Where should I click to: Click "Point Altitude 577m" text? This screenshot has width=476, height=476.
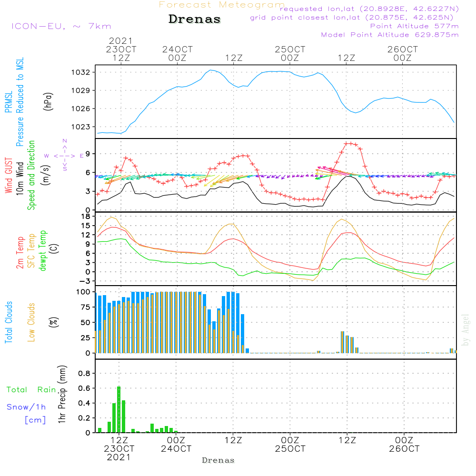click(414, 26)
